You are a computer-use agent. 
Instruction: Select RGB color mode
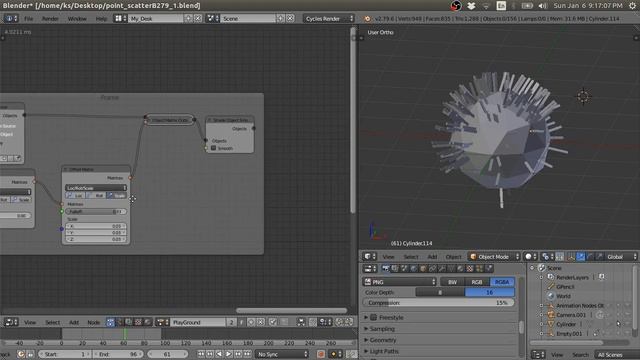pos(477,282)
